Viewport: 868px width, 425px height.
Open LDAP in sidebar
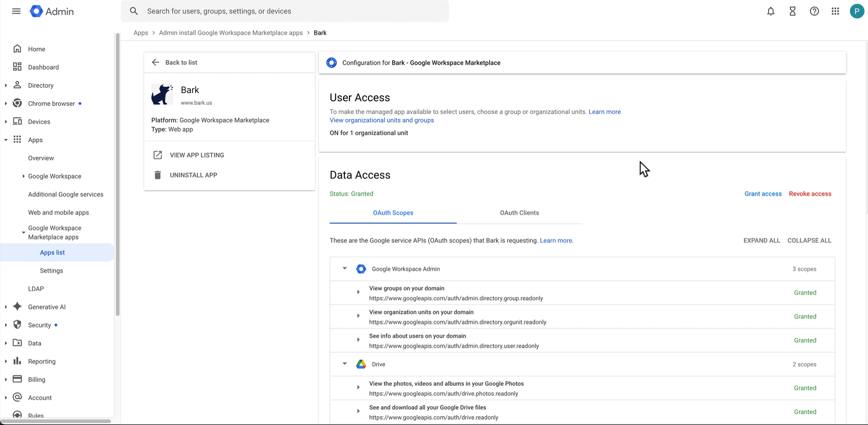[36, 288]
